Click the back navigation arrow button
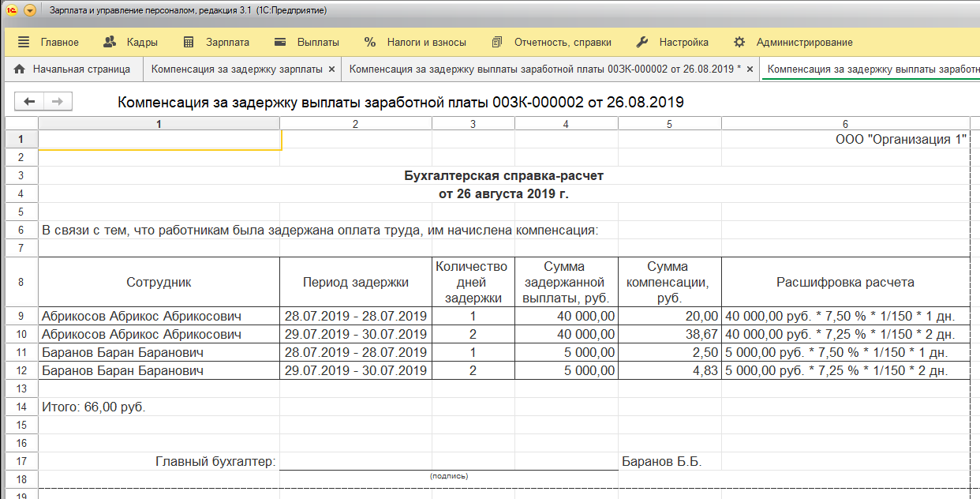The image size is (980, 499). [30, 101]
